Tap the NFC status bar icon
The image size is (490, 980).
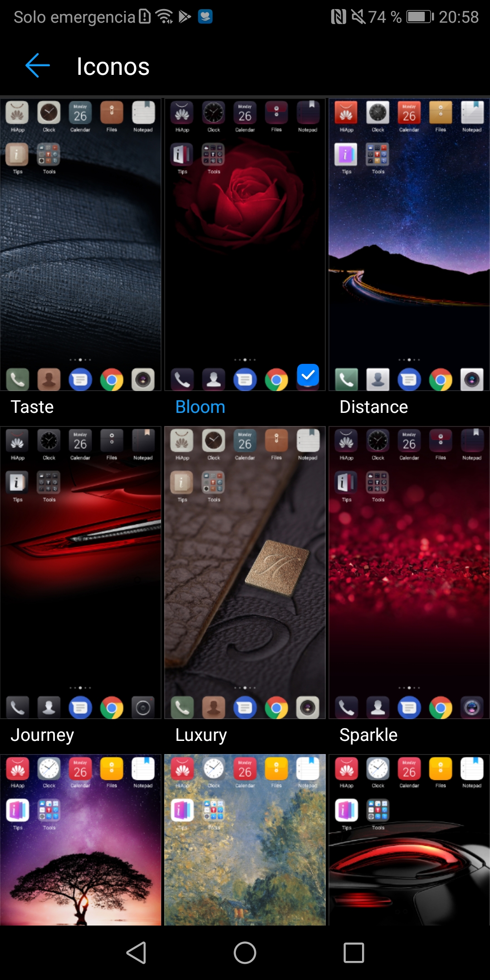pos(338,17)
